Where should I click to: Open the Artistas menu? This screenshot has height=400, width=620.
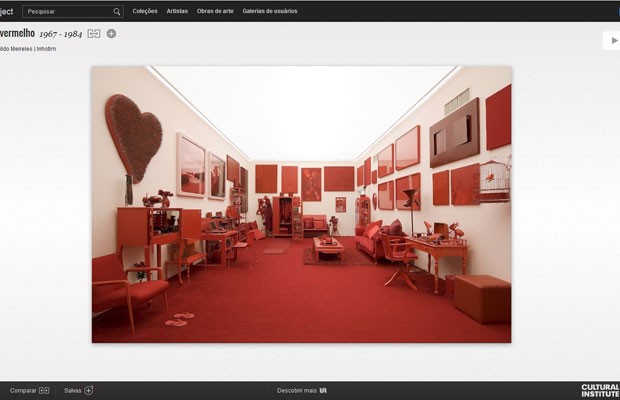point(177,11)
